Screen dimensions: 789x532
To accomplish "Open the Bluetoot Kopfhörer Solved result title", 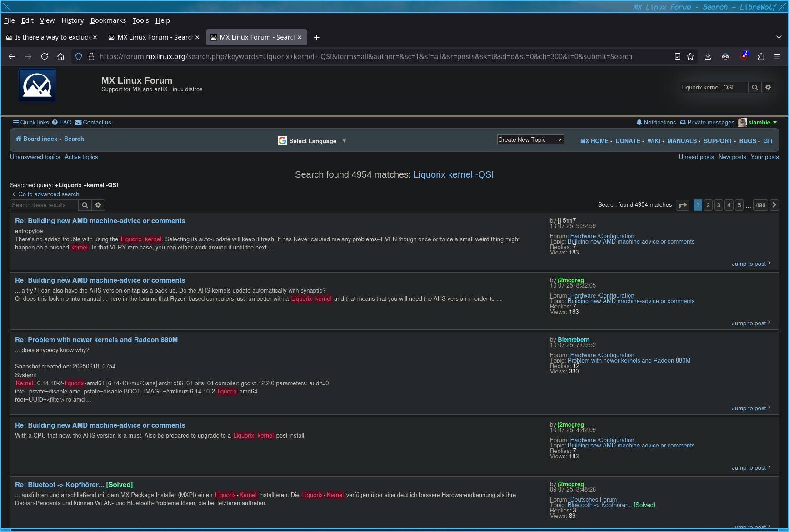I will tap(74, 485).
